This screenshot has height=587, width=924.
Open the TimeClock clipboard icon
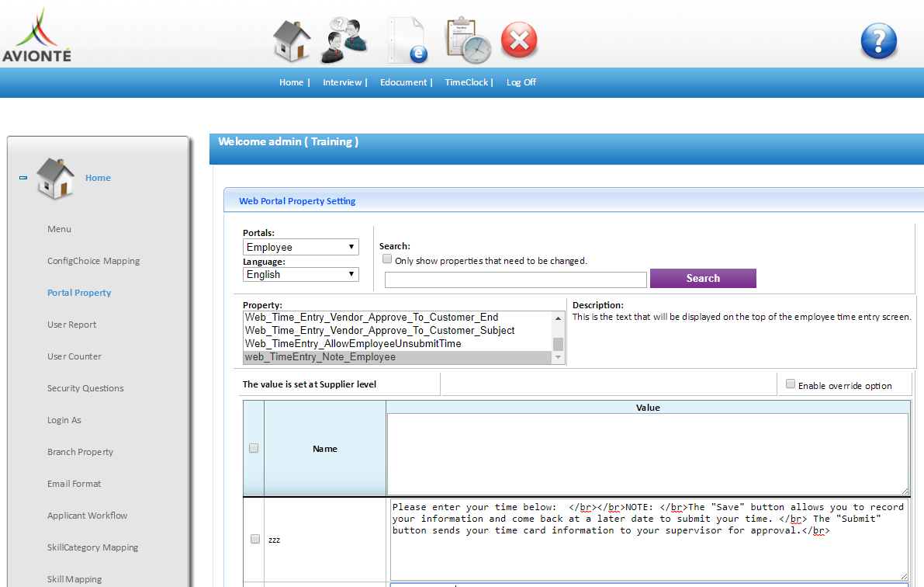coord(467,40)
